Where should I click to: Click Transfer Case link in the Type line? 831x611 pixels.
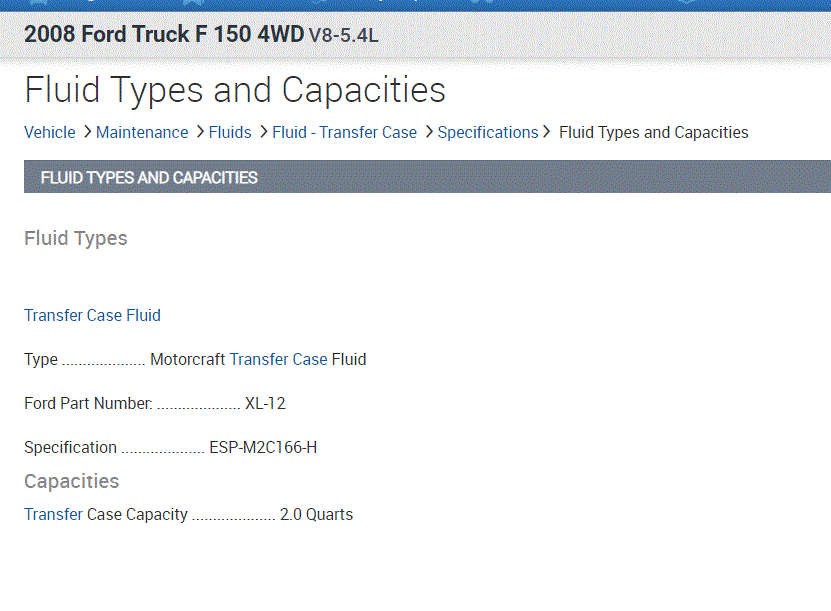click(278, 359)
